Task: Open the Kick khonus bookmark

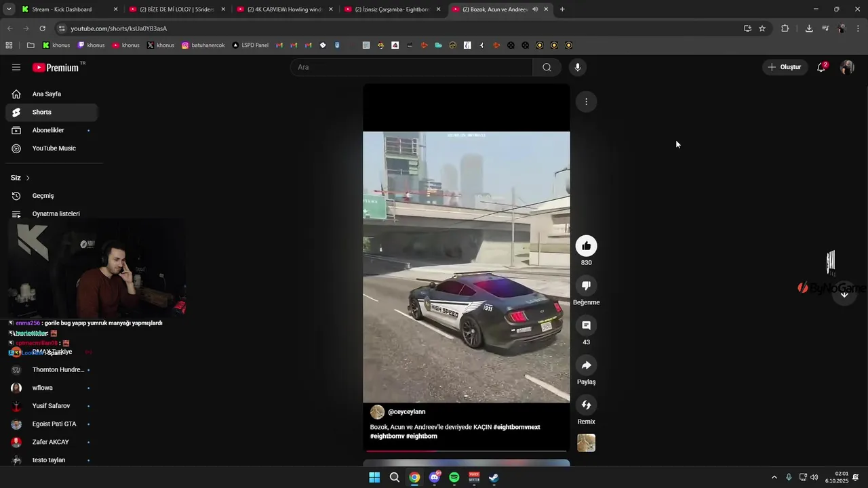Action: coord(56,45)
